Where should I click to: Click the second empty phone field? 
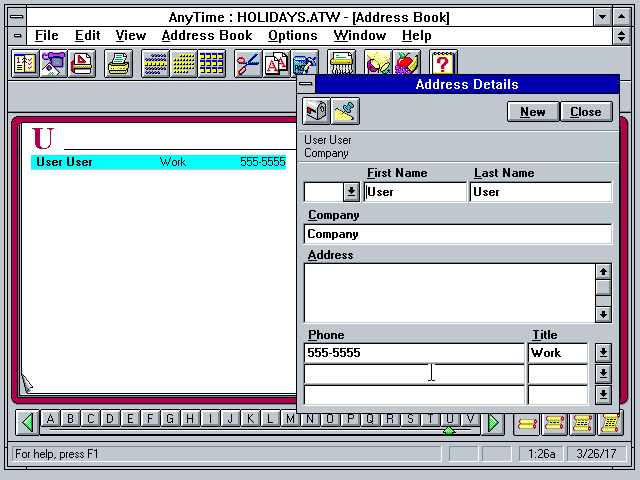coord(414,373)
